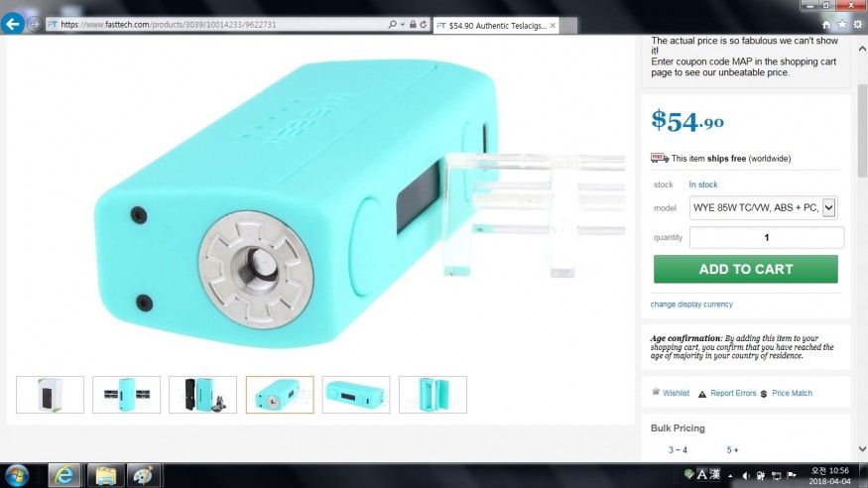The image size is (868, 488).
Task: Click change display currency link
Action: (691, 305)
